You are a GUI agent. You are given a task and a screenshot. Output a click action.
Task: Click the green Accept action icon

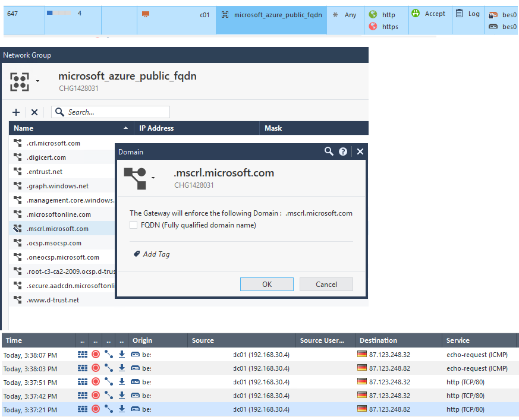pyautogui.click(x=416, y=14)
